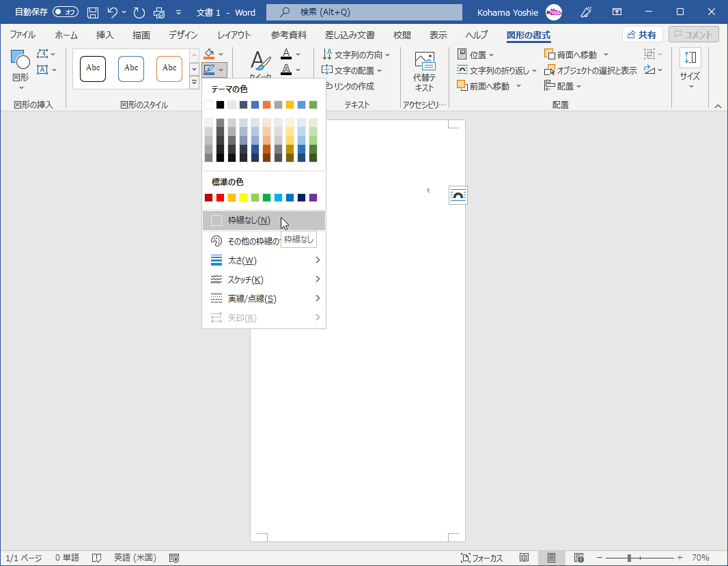Image resolution: width=728 pixels, height=566 pixels.
Task: Click the layout options icon beside page
Action: point(458,195)
